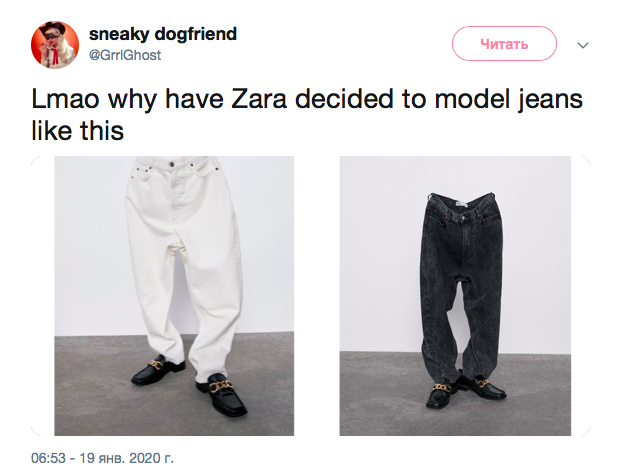The image size is (621, 474).
Task: Open the sneaky dogfriend profile avatar
Action: click(55, 45)
